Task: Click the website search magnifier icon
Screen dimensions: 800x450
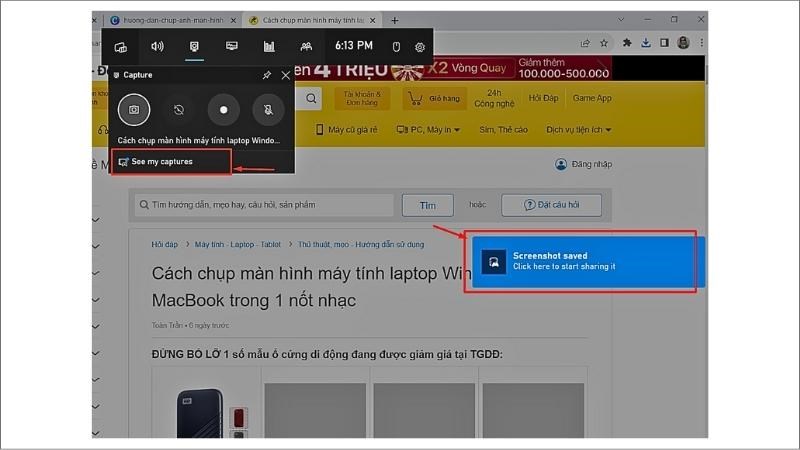Action: 311,98
